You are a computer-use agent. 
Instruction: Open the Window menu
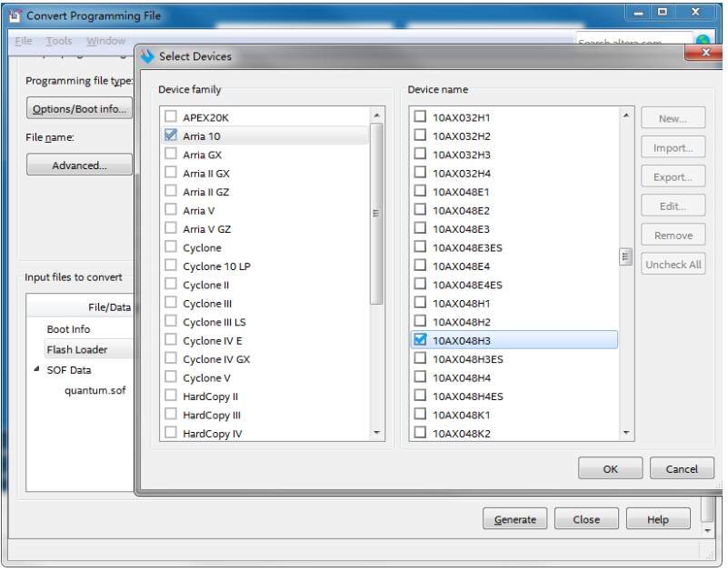point(105,41)
